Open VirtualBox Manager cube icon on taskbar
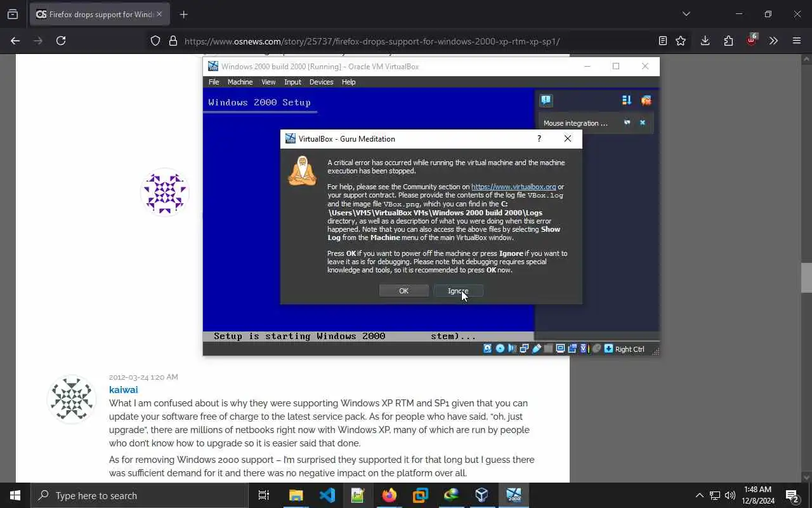Image resolution: width=812 pixels, height=508 pixels. click(x=482, y=495)
